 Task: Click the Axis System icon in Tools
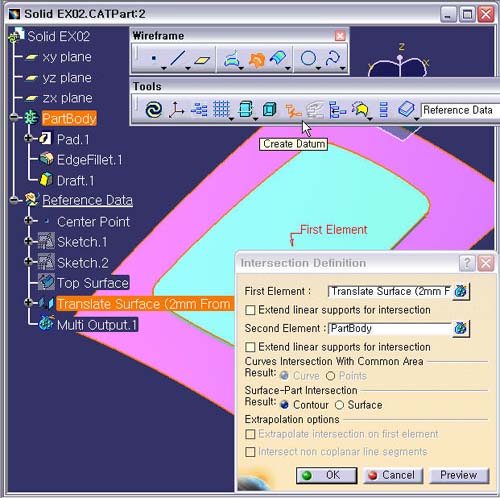176,110
